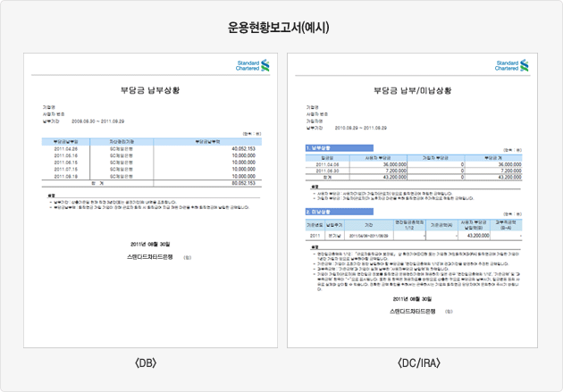Click 43,200,000 in the unpaid-status table

[478, 236]
